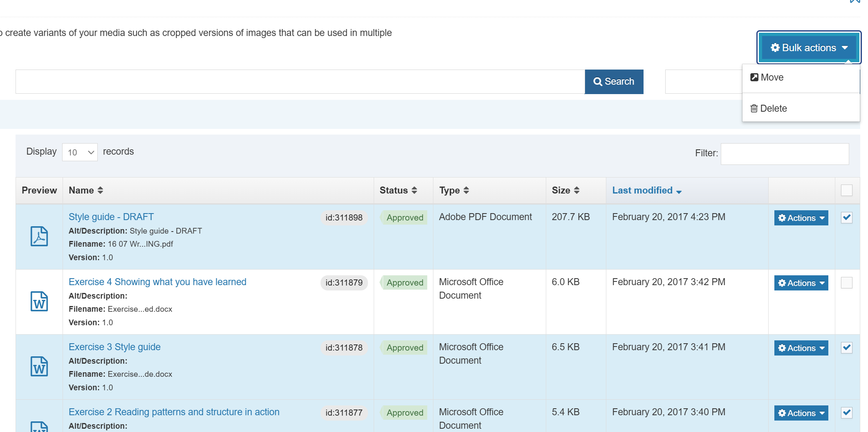This screenshot has width=868, height=432.
Task: Open Actions dropdown for Exercise 3 Style guide
Action: pyautogui.click(x=801, y=348)
